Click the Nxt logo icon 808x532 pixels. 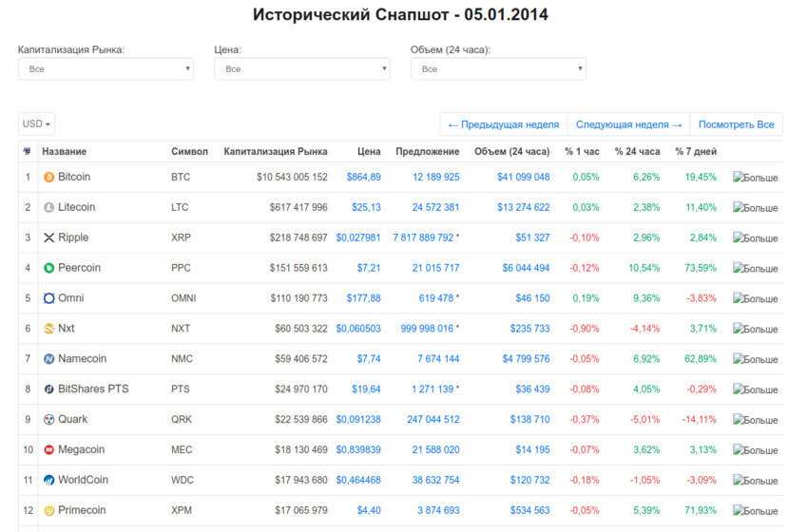(x=48, y=329)
